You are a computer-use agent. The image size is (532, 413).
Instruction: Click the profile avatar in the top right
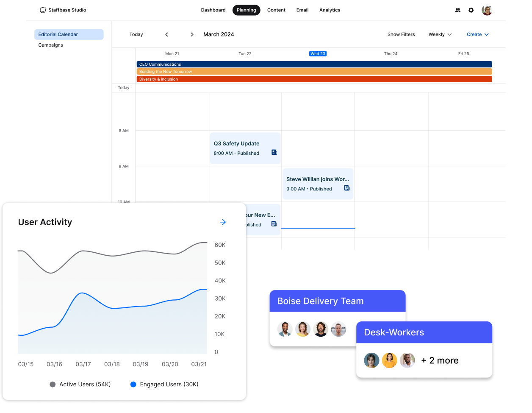point(487,10)
